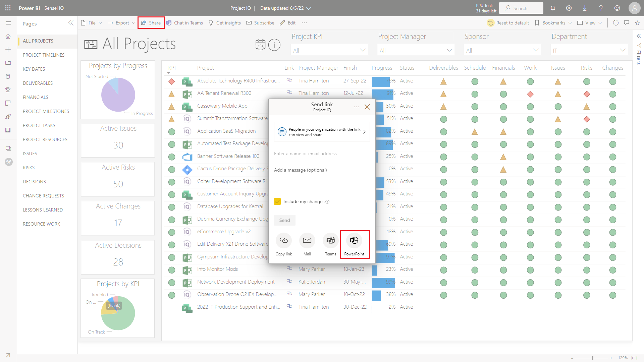The width and height of the screenshot is (644, 362).
Task: Click the feedback smiley icon
Action: [x=617, y=8]
